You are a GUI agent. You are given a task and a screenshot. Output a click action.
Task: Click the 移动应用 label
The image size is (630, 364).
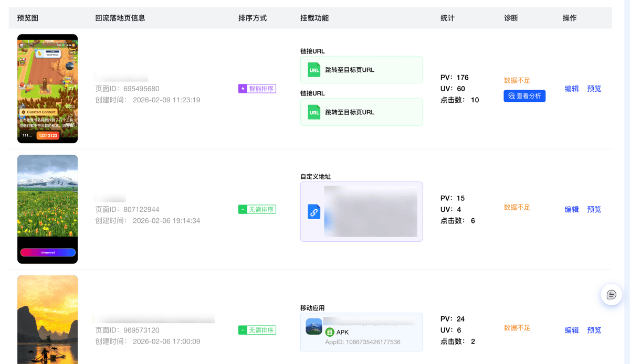tap(312, 307)
